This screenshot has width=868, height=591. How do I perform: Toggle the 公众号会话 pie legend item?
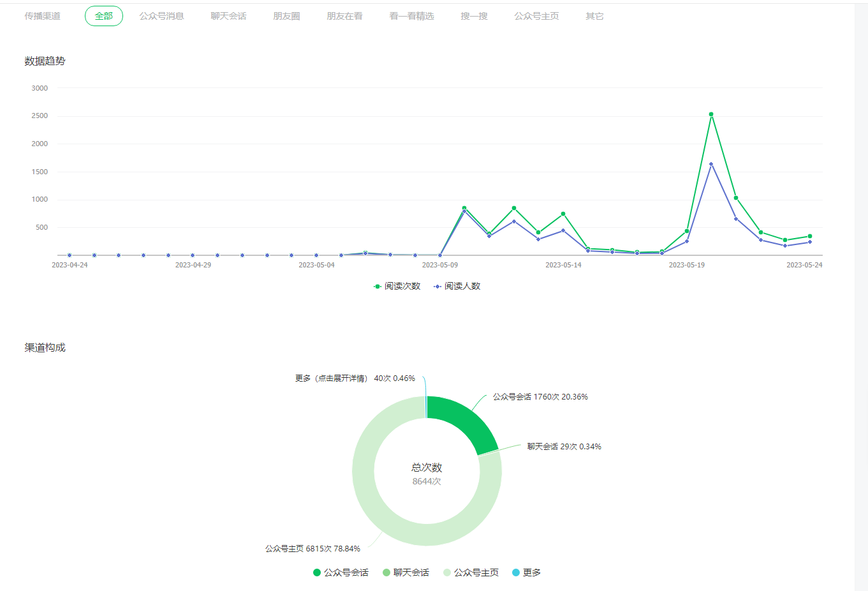[341, 572]
